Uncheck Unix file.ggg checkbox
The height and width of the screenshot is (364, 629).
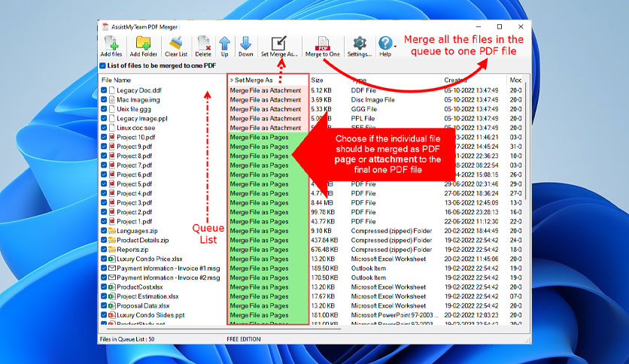tap(104, 108)
